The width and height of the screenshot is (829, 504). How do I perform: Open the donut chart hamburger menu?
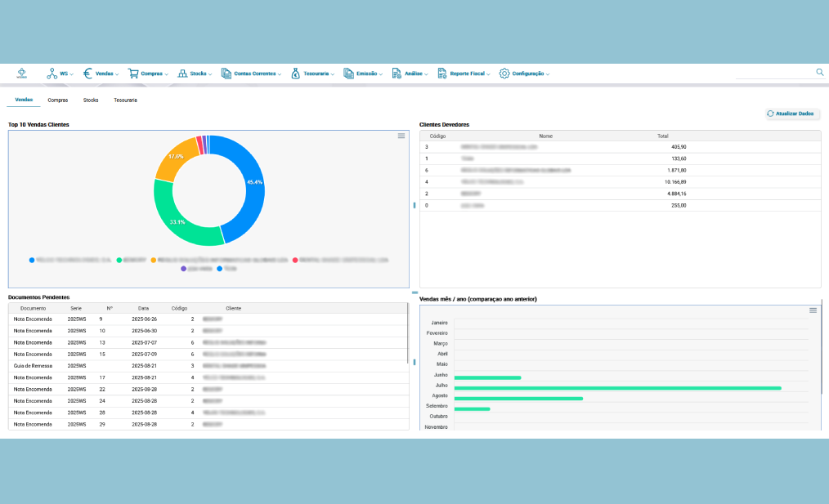pyautogui.click(x=401, y=136)
